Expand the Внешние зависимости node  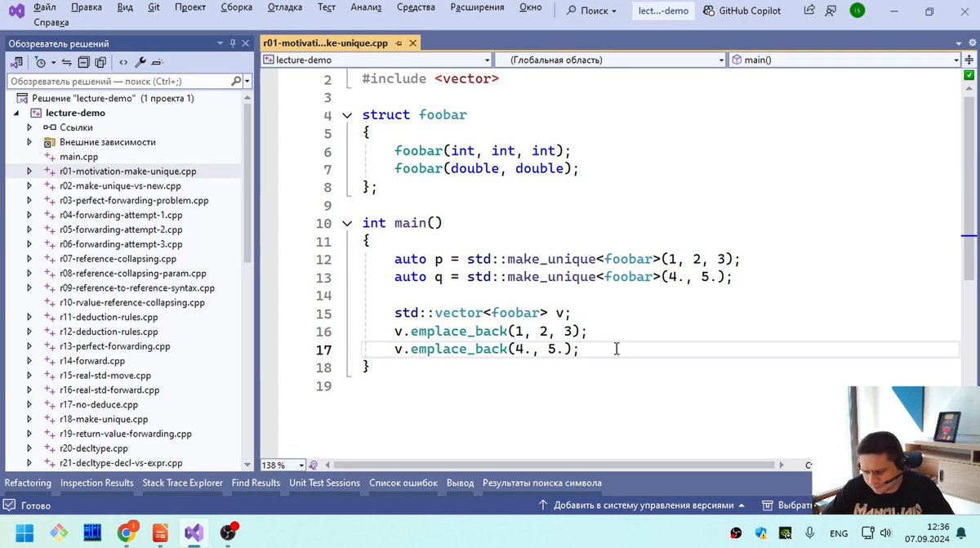tap(29, 142)
